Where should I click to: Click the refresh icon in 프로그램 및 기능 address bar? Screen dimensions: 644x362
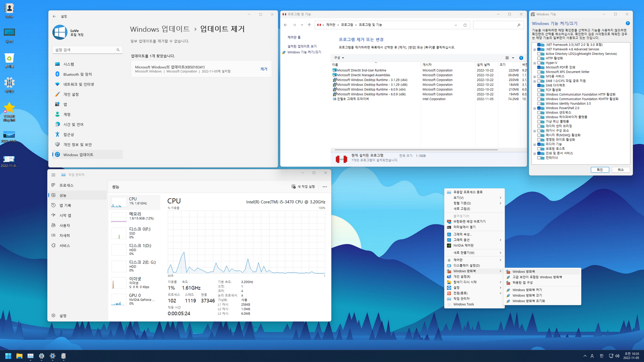click(465, 25)
